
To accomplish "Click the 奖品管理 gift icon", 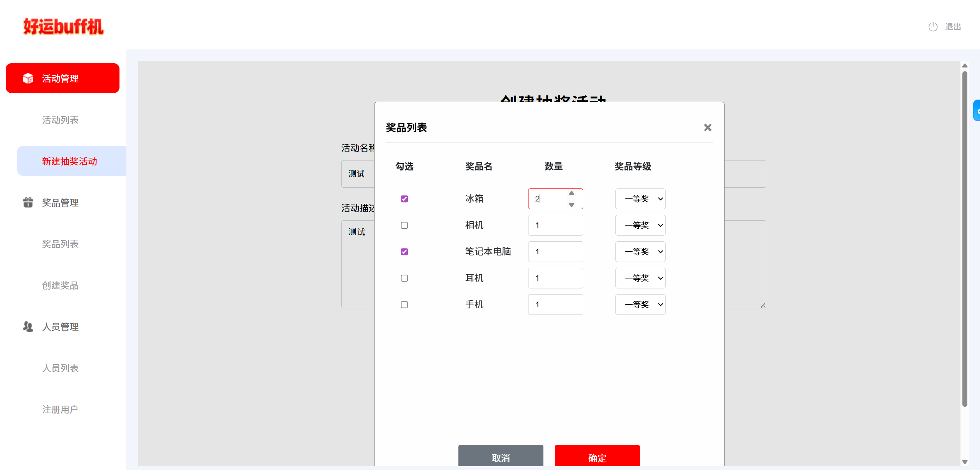I will 28,202.
